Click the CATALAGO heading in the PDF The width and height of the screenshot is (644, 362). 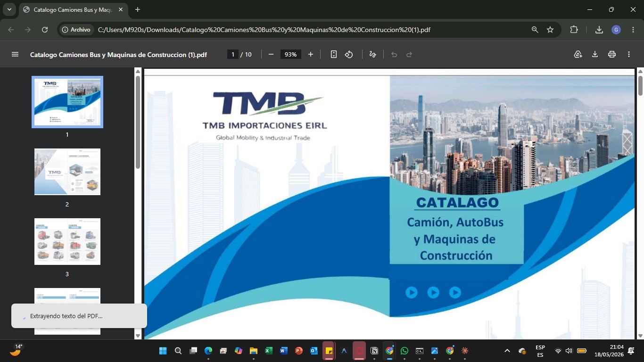pyautogui.click(x=457, y=203)
